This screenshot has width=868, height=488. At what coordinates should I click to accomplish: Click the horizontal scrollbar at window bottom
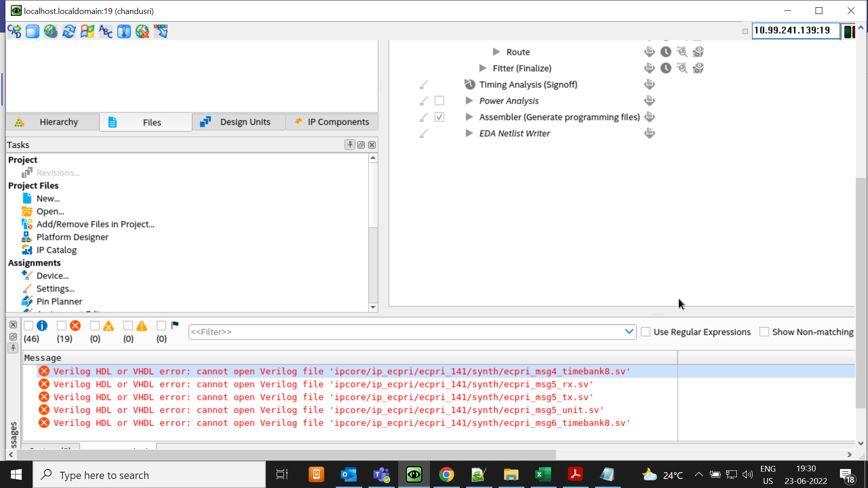(x=285, y=455)
